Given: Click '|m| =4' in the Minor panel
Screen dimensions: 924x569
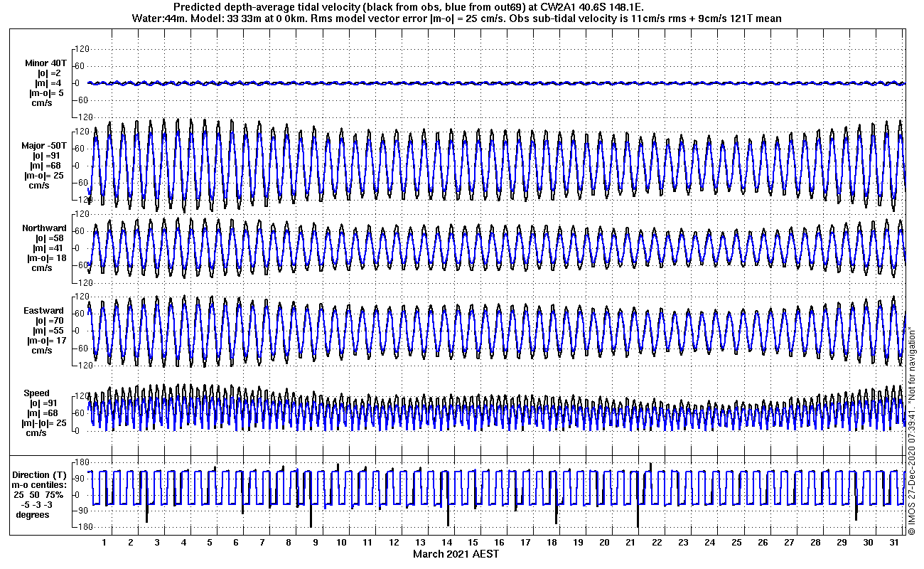Looking at the screenshot, I should point(49,83).
